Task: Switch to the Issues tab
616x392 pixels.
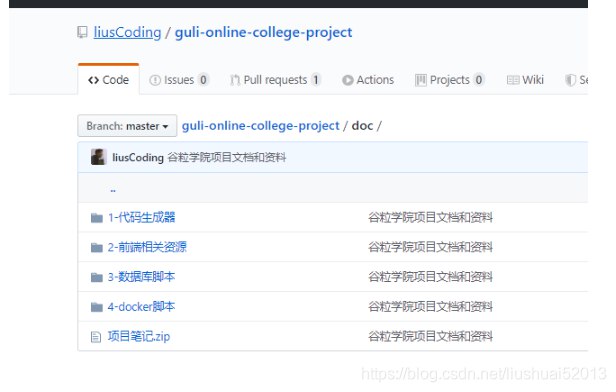Action: 179,80
